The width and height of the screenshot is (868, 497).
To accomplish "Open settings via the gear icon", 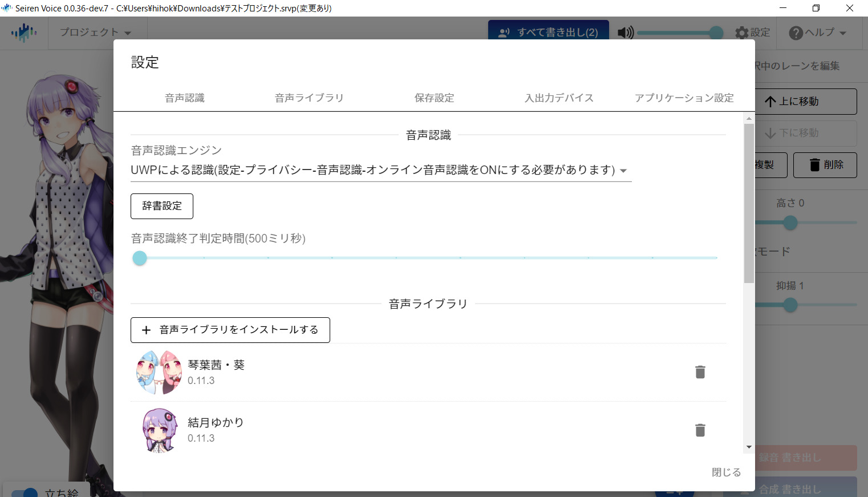I will [741, 33].
